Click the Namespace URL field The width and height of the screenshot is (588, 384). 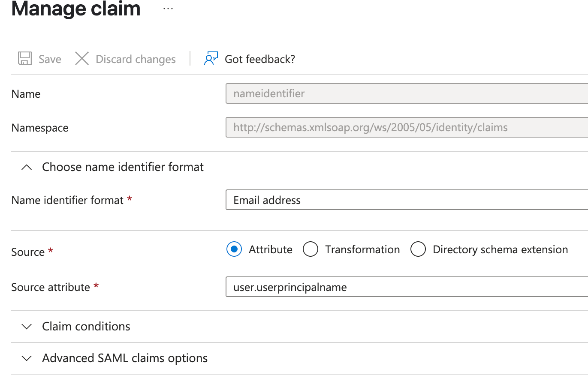click(x=406, y=128)
